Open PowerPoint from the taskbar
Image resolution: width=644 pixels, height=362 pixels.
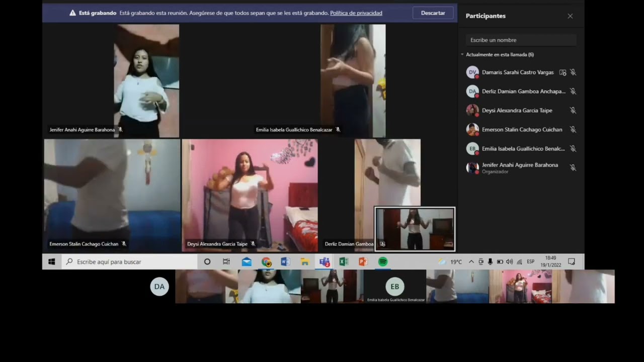[363, 262]
